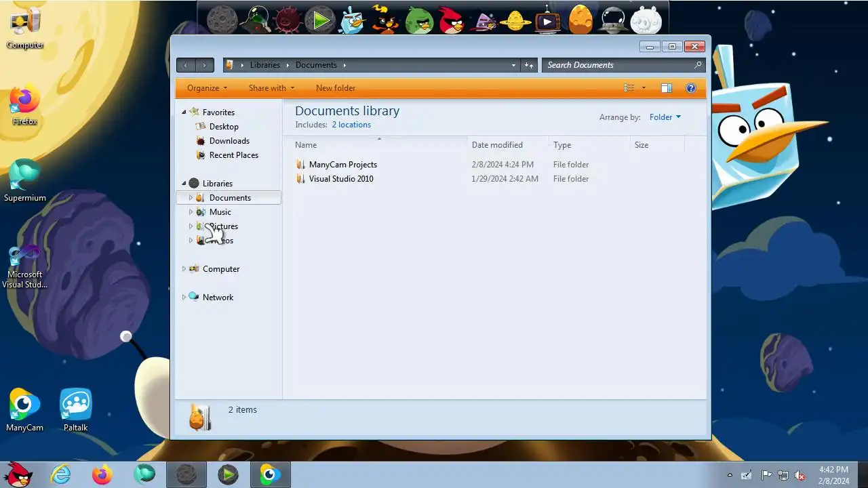The image size is (868, 488).
Task: Select the ManyCam desktop shortcut
Action: (25, 410)
